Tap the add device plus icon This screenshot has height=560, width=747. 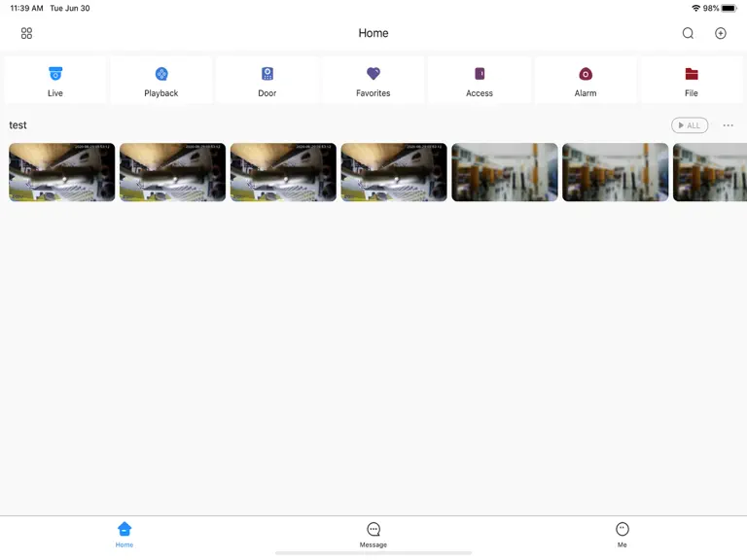coord(721,33)
